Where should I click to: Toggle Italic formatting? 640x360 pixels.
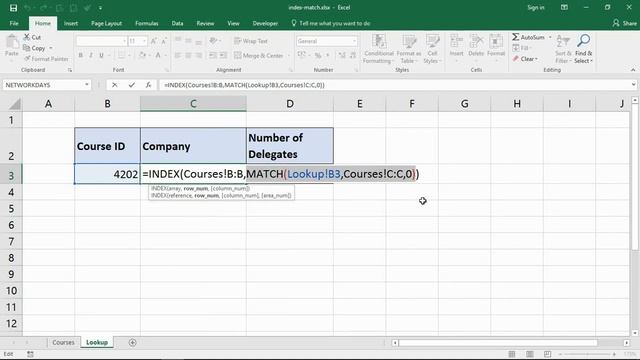click(91, 55)
